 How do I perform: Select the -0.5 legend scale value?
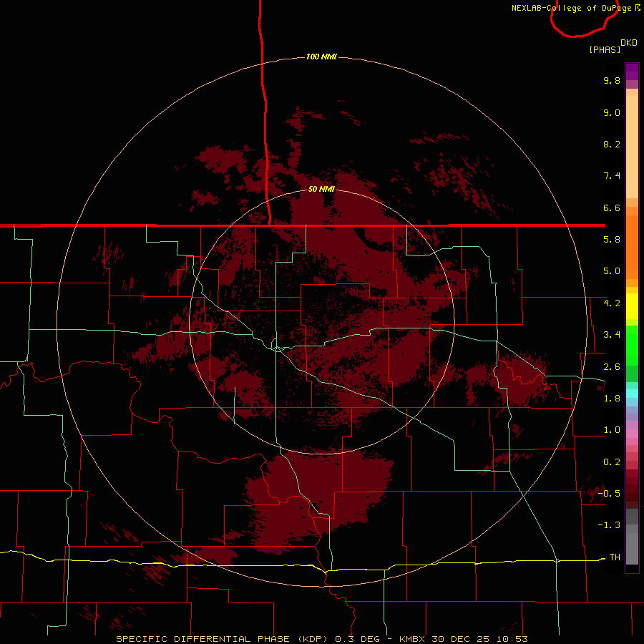pos(609,493)
